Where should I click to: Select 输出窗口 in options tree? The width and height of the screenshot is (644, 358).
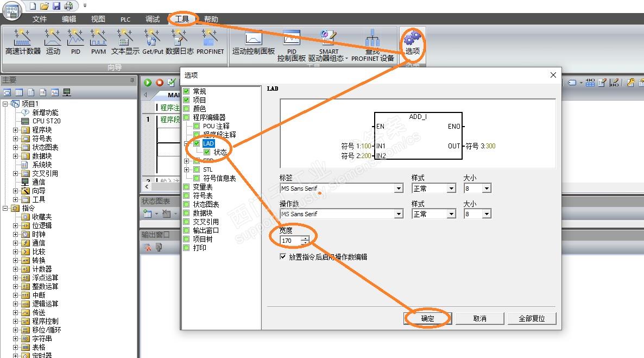coord(206,230)
